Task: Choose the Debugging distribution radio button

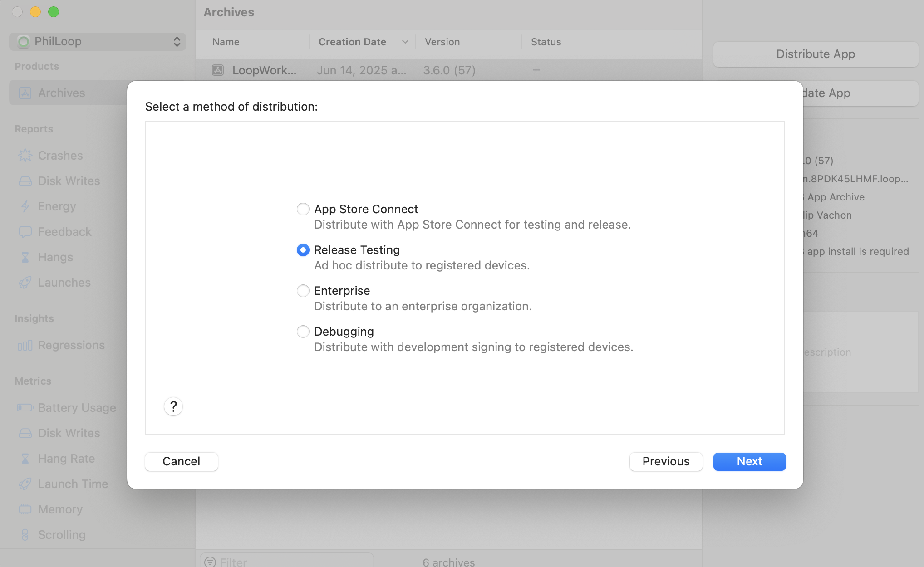Action: click(303, 332)
